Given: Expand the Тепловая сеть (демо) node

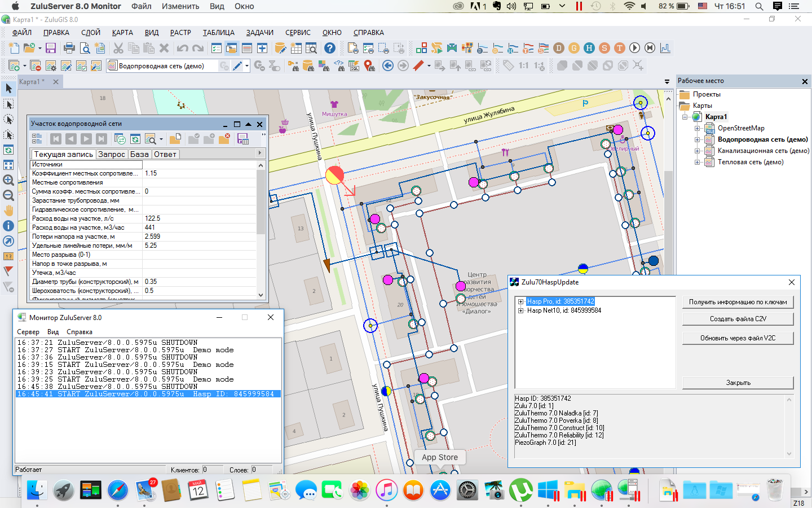Looking at the screenshot, I should click(698, 162).
